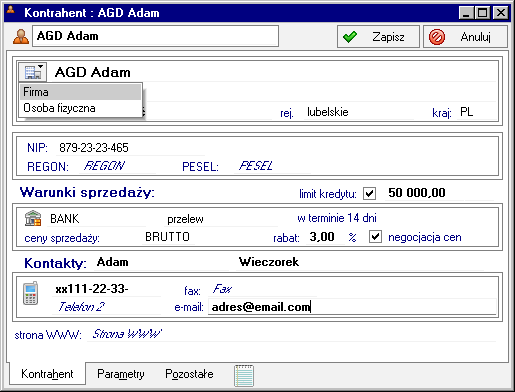
Task: Click the bold AGD Adam company name
Action: tap(93, 72)
